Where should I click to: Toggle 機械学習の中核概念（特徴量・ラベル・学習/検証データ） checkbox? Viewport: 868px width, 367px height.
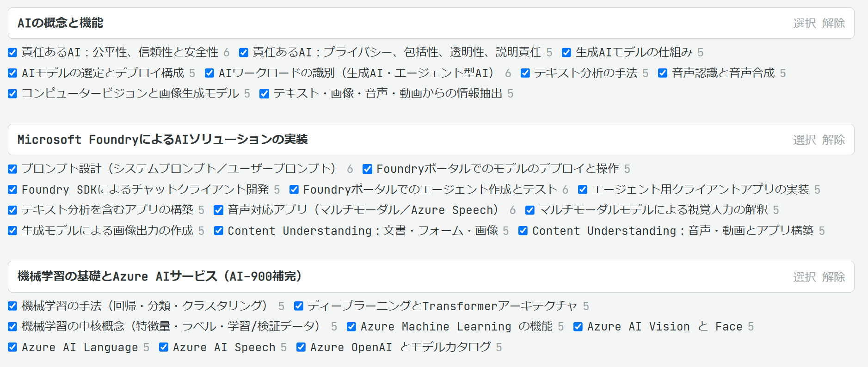[12, 327]
